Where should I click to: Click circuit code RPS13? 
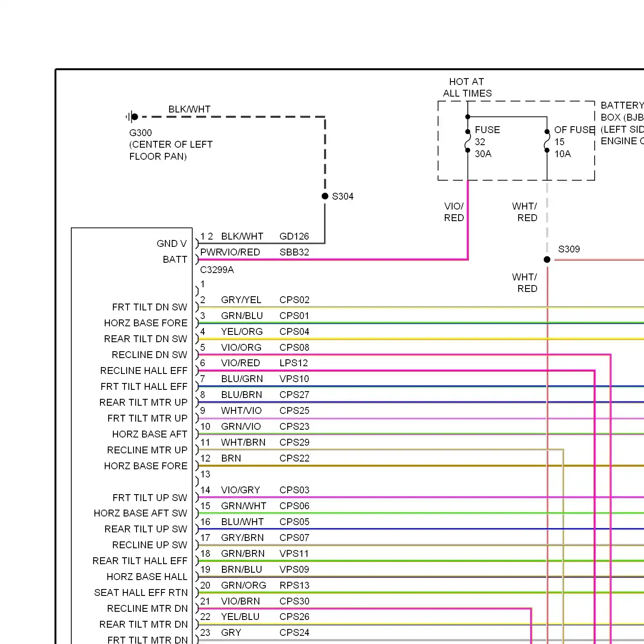tap(294, 586)
